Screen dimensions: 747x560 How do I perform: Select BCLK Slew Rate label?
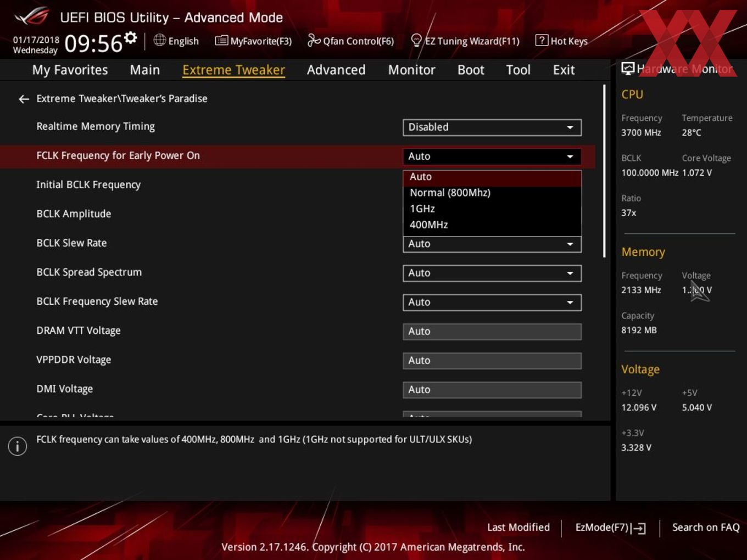pyautogui.click(x=71, y=243)
